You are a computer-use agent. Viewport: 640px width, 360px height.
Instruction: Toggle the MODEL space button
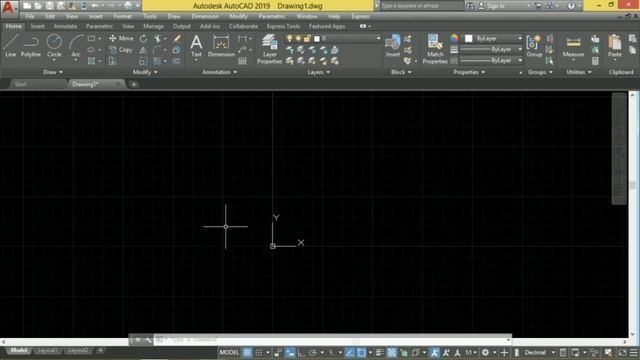pyautogui.click(x=229, y=353)
